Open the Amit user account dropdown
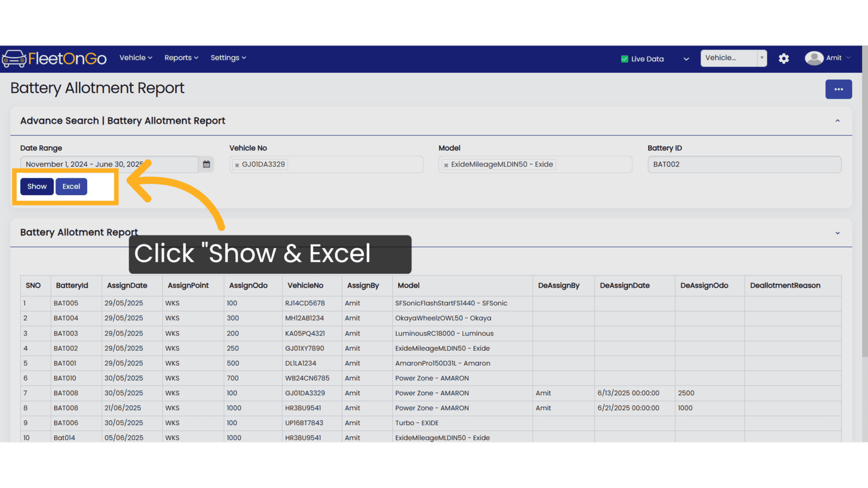This screenshot has width=868, height=488. (838, 58)
